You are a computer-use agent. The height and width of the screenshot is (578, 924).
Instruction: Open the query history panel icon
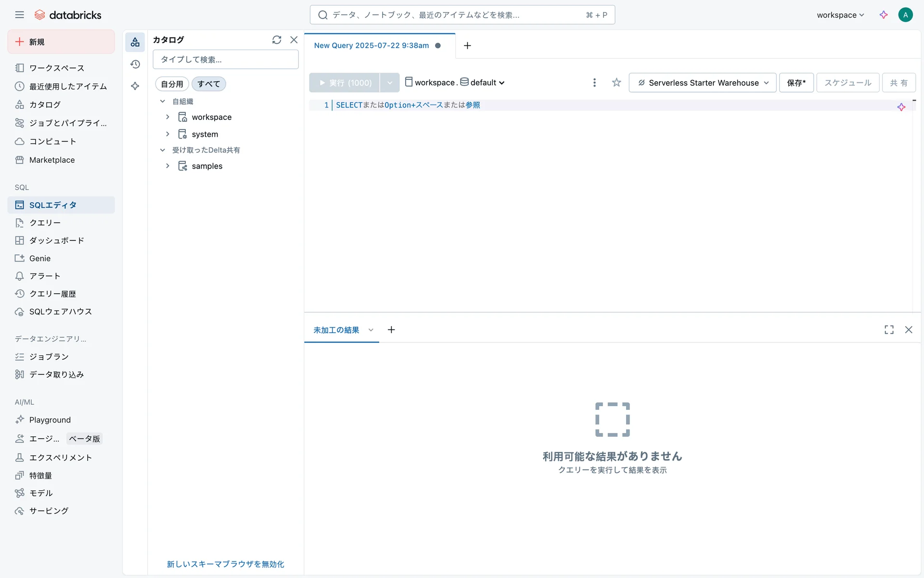coord(135,64)
